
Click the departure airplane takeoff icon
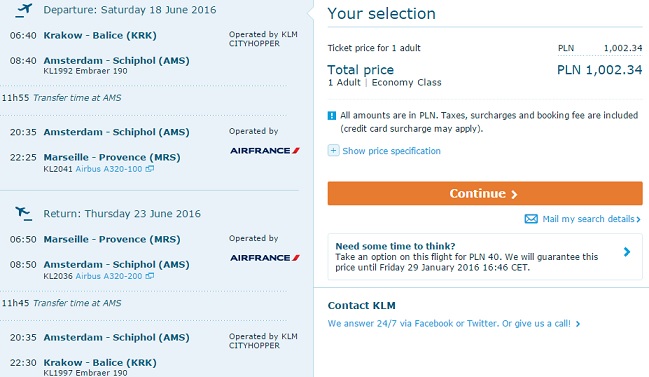click(x=23, y=10)
